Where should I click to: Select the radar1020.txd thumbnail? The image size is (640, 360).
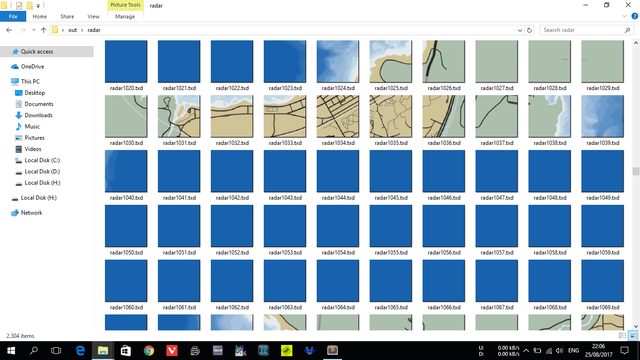point(126,62)
